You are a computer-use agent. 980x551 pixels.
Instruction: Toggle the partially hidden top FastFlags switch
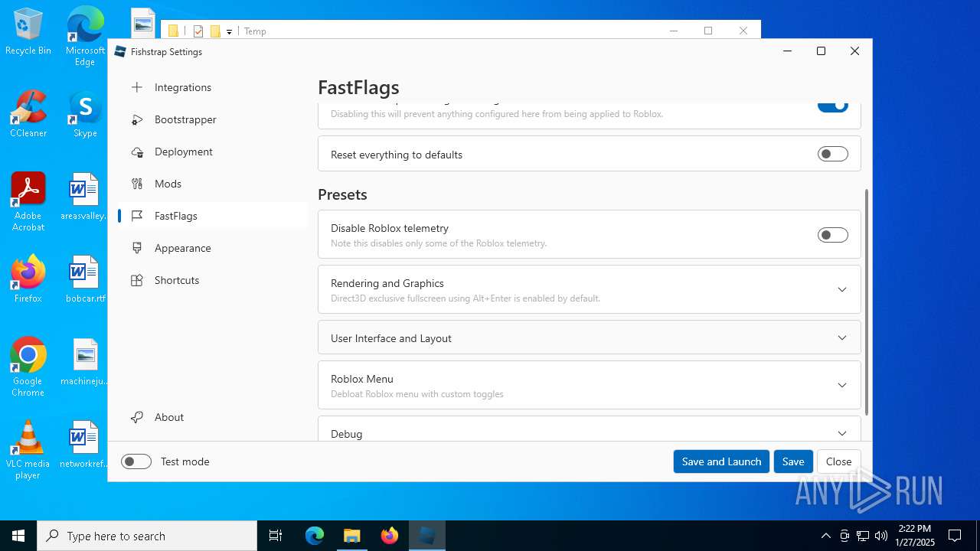coord(833,106)
